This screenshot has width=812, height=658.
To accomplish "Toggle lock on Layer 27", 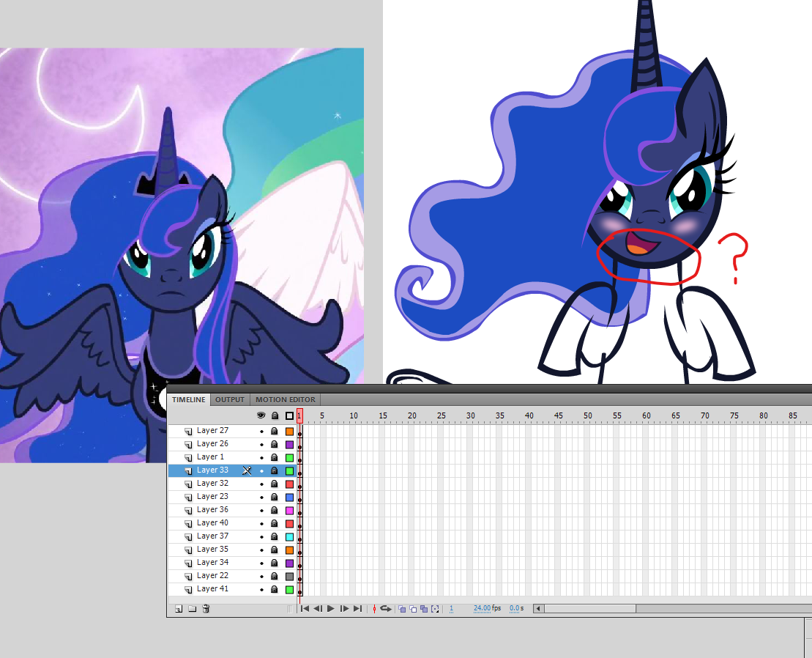I will click(x=275, y=431).
